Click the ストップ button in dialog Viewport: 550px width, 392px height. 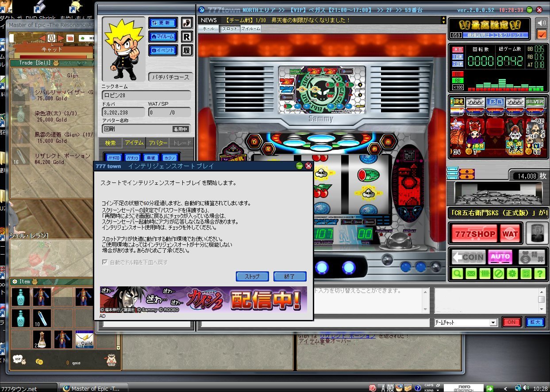[252, 276]
